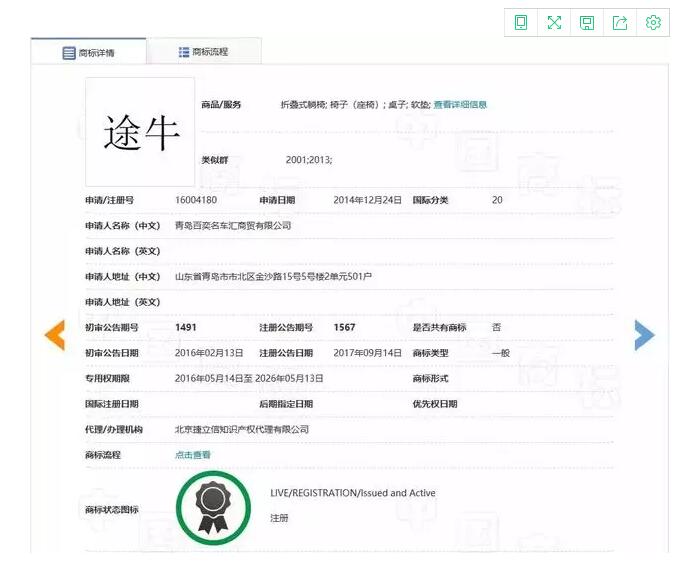The width and height of the screenshot is (695, 564).
Task: Click the 国际注册日期 label
Action: point(112,404)
